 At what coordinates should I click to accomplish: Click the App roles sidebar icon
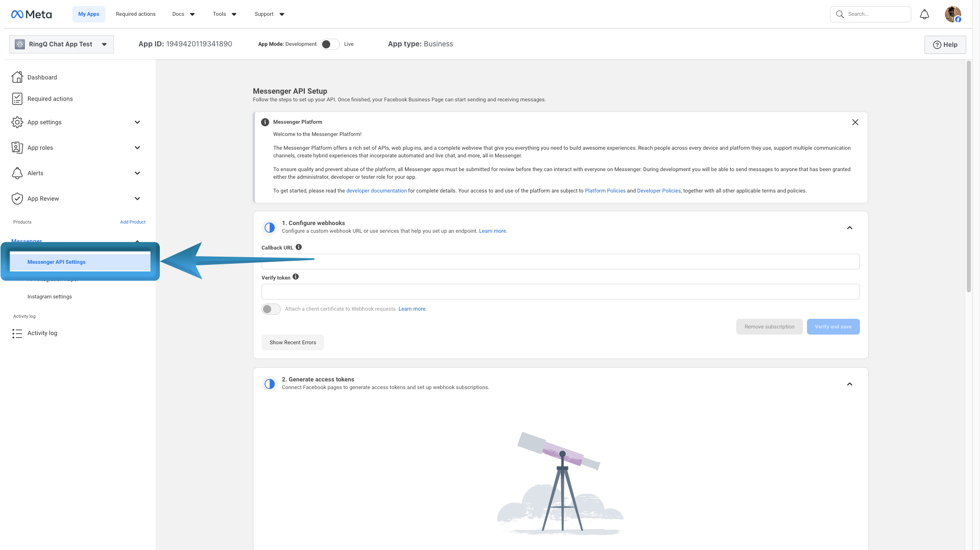tap(17, 148)
